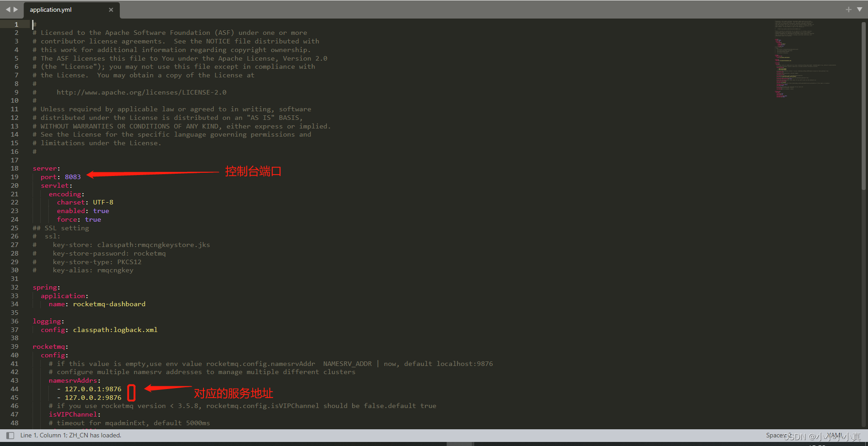This screenshot has width=868, height=446.
Task: Go to the next tab with the right arrow
Action: point(16,9)
